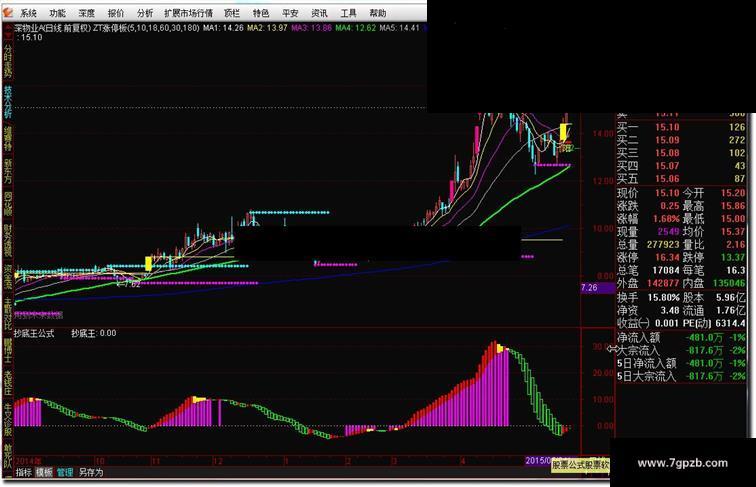Click the 2015 date marker on time axis
756x487 pixels.
pyautogui.click(x=538, y=461)
